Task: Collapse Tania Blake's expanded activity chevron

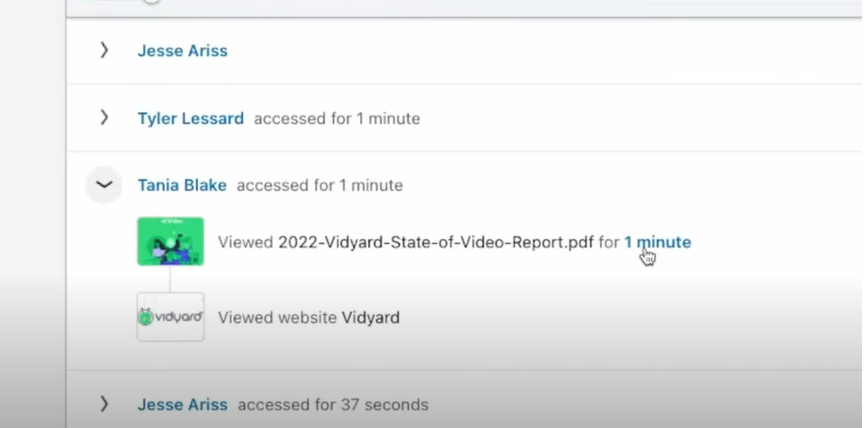Action: tap(104, 185)
